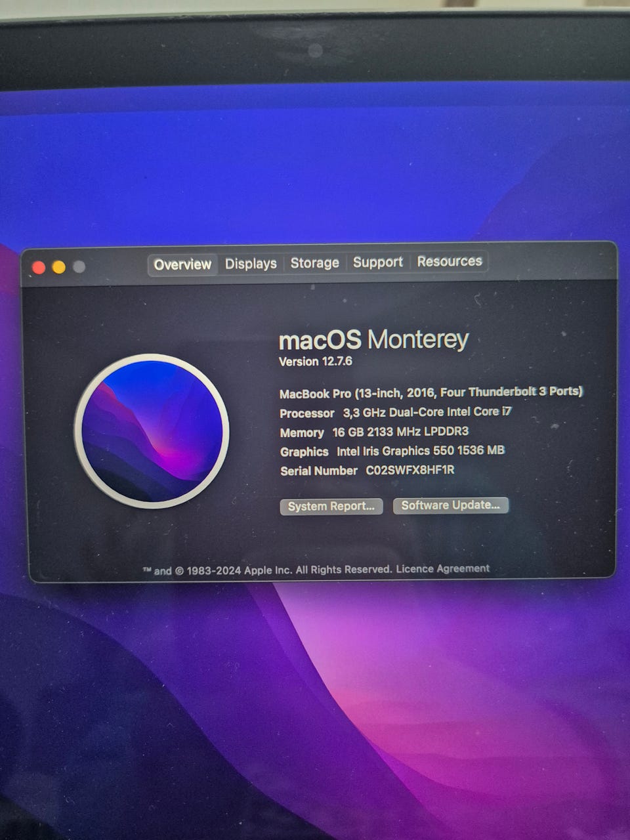Click the macOS Monterey title
Image resolution: width=630 pixels, height=840 pixels.
pyautogui.click(x=373, y=340)
